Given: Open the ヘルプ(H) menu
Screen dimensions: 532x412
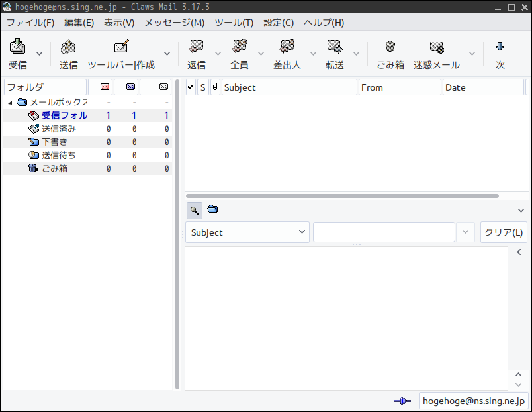Looking at the screenshot, I should pos(324,23).
